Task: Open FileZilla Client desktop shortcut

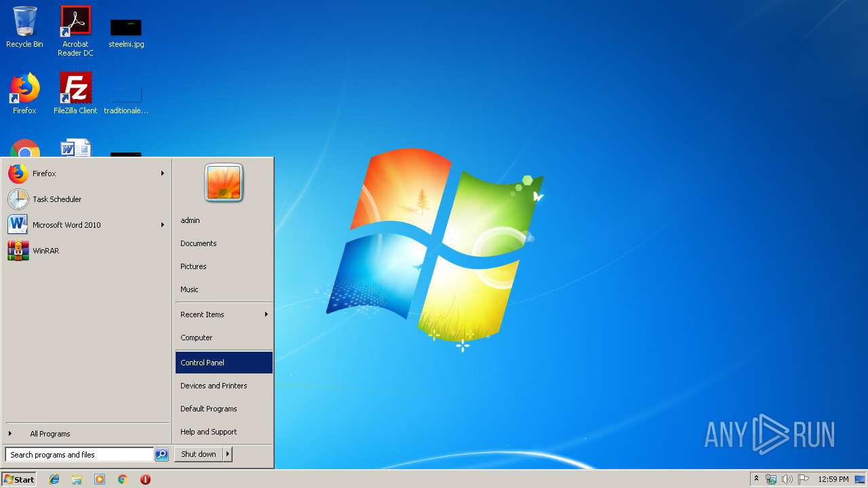Action: click(x=75, y=93)
